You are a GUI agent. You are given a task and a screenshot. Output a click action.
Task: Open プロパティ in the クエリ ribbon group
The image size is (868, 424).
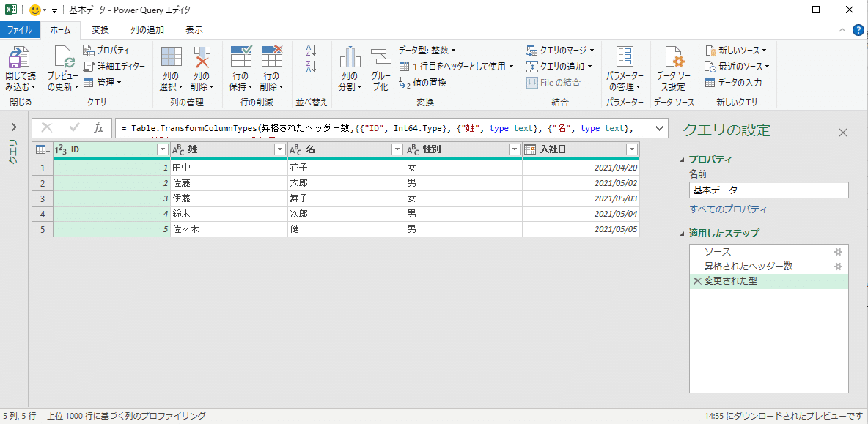106,51
